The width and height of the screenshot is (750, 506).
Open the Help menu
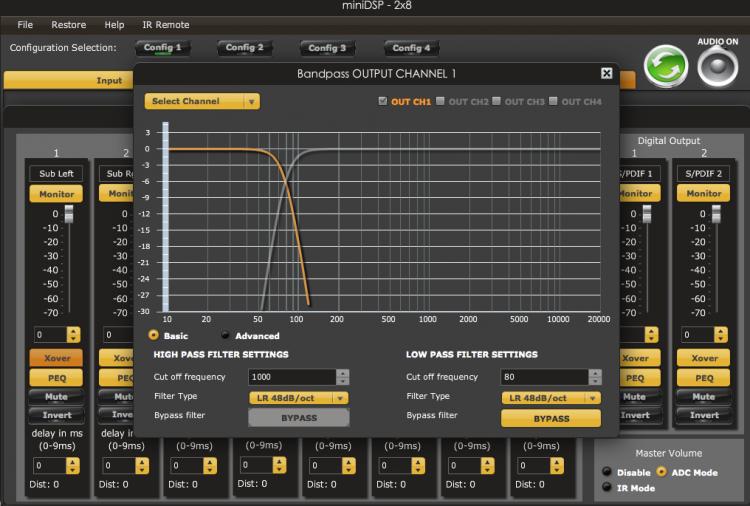114,25
